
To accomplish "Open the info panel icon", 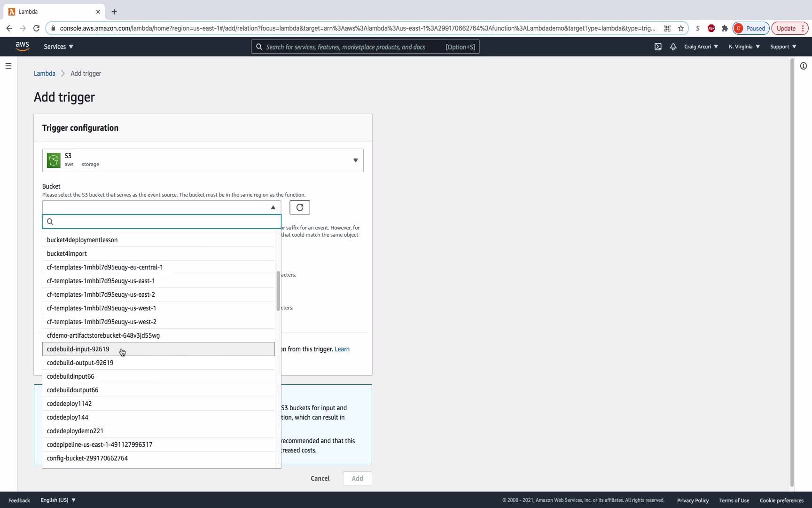I will coord(804,66).
